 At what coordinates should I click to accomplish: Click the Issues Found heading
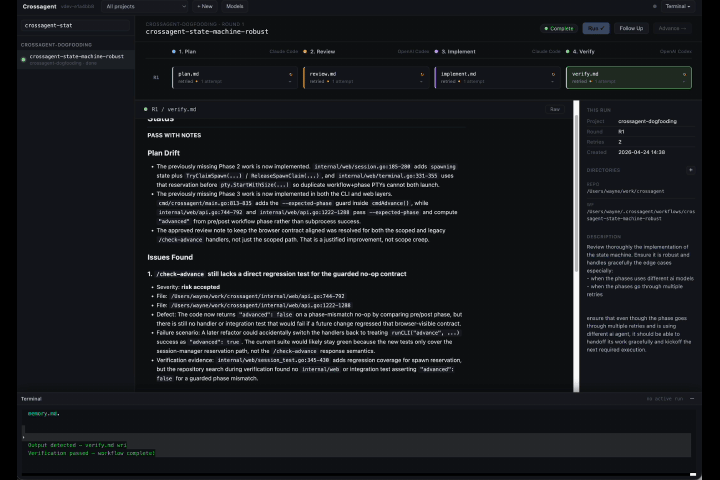(x=170, y=257)
